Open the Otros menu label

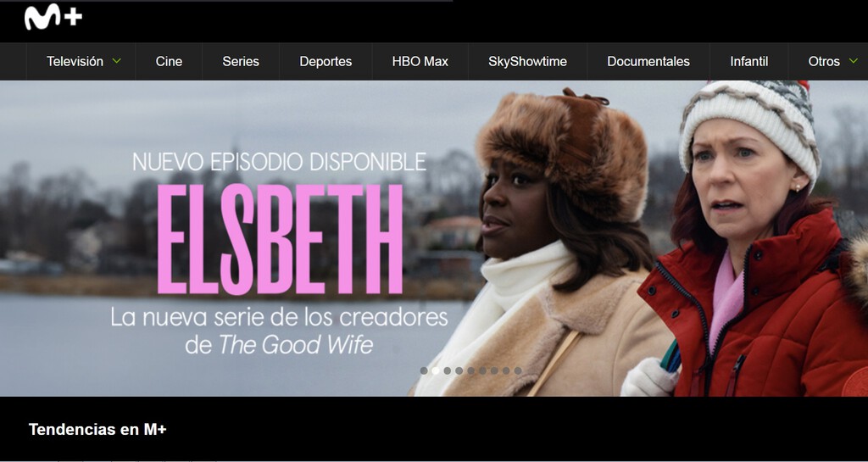(x=824, y=61)
